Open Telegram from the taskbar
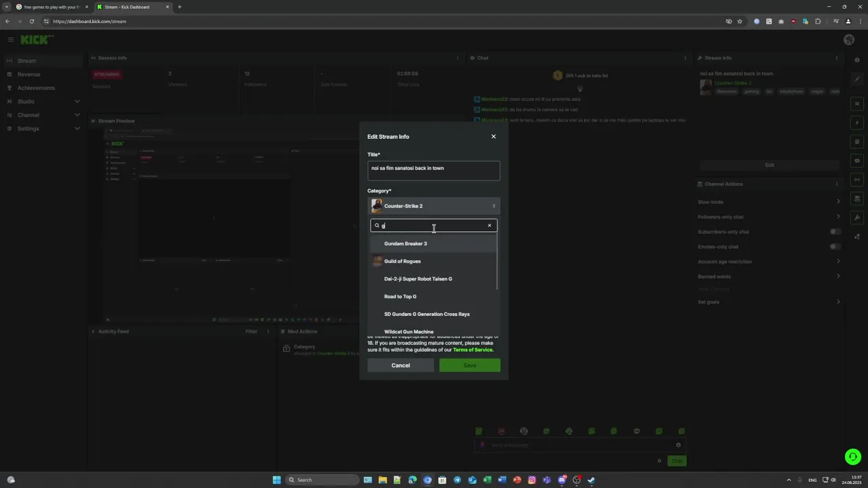 tap(457, 480)
